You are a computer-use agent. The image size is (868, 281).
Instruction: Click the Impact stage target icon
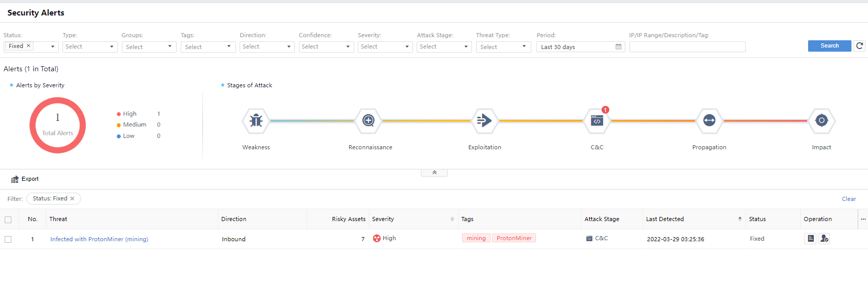(x=821, y=121)
